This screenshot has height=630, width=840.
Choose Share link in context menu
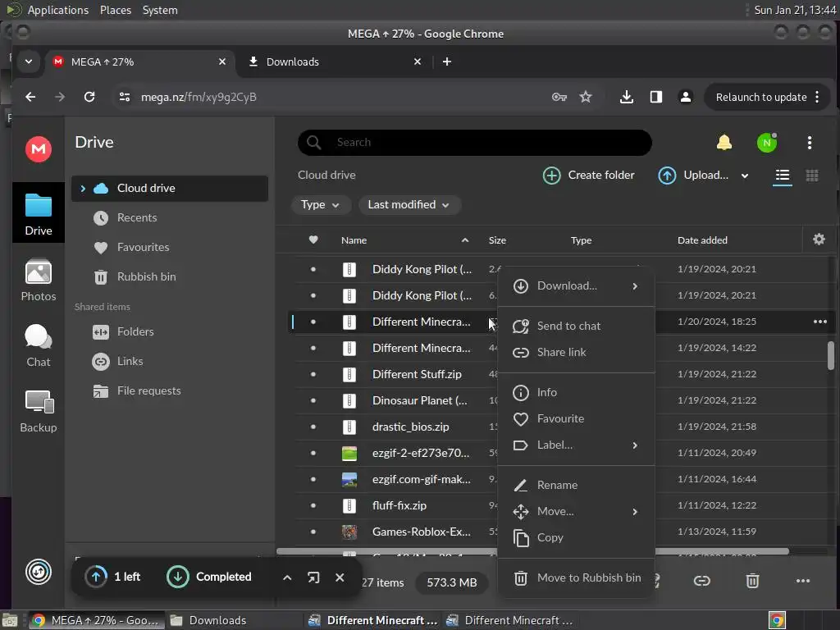click(x=576, y=352)
